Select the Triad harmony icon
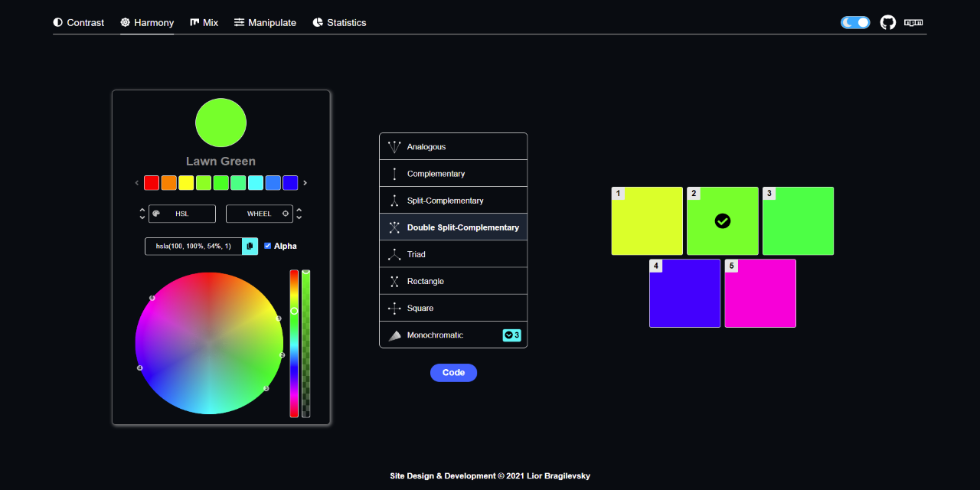The width and height of the screenshot is (980, 490). pos(394,253)
